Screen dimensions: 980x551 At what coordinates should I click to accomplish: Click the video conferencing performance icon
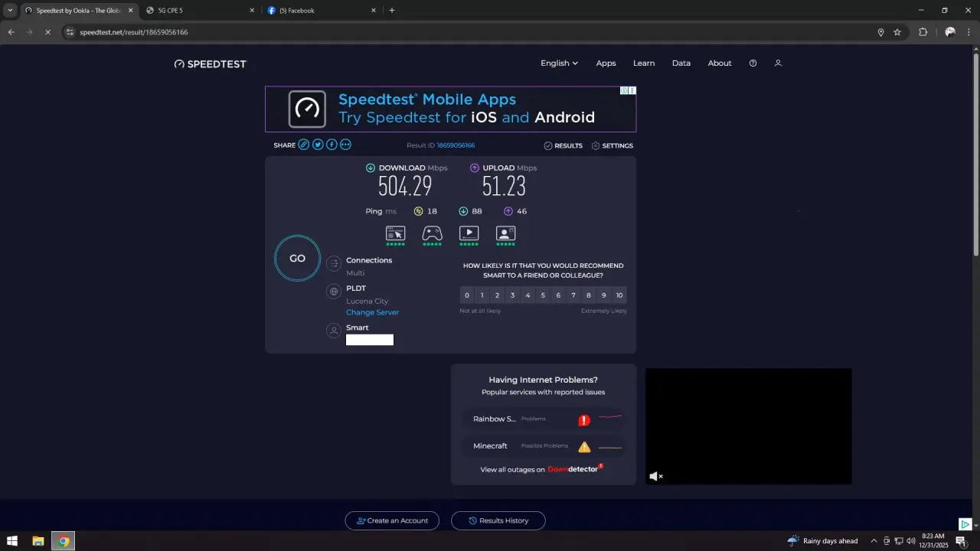[505, 233]
